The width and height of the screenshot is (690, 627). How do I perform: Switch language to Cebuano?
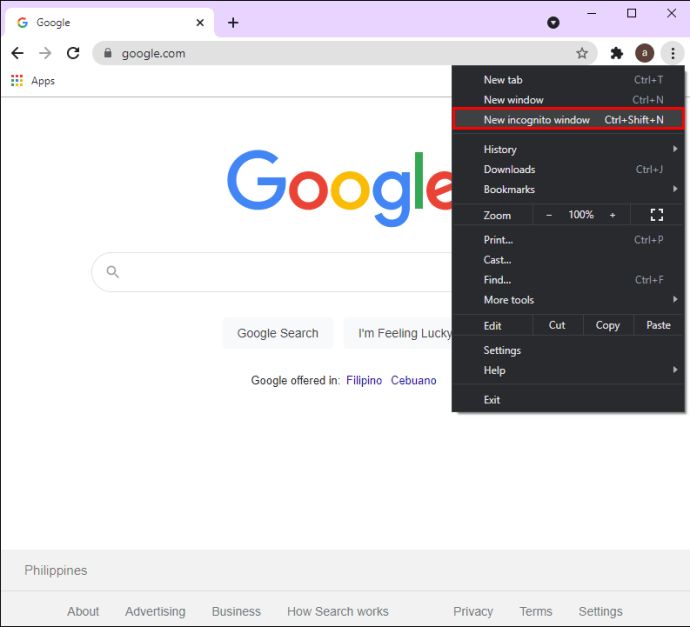pos(413,380)
